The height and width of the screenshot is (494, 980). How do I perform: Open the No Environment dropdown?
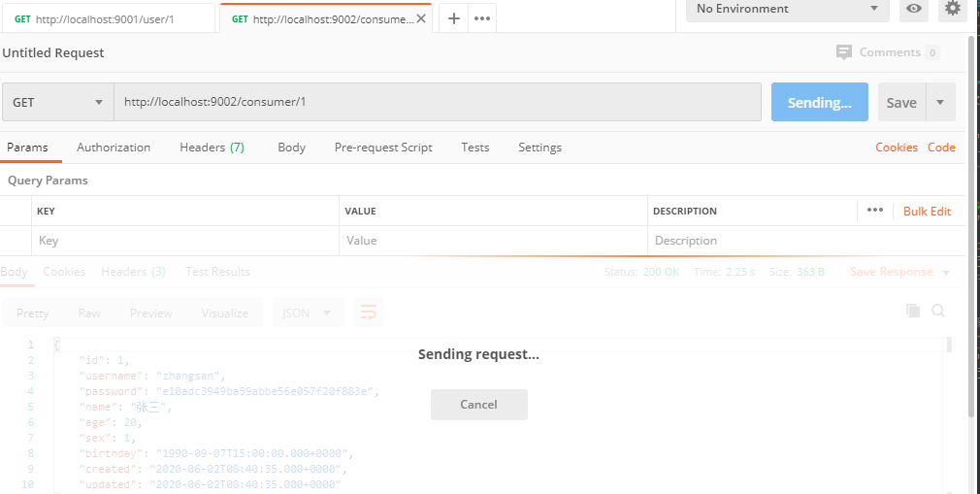tap(787, 9)
